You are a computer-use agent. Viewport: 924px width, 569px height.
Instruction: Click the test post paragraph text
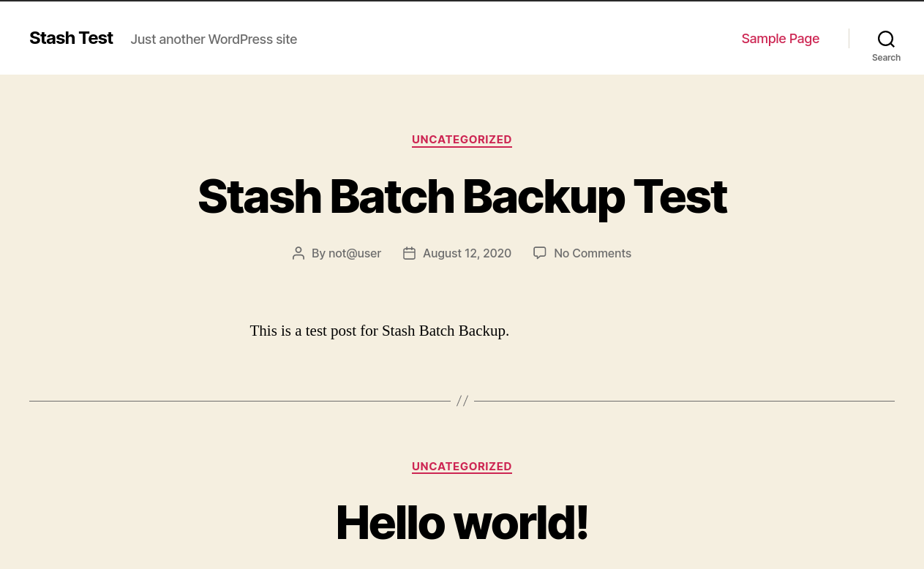click(379, 331)
